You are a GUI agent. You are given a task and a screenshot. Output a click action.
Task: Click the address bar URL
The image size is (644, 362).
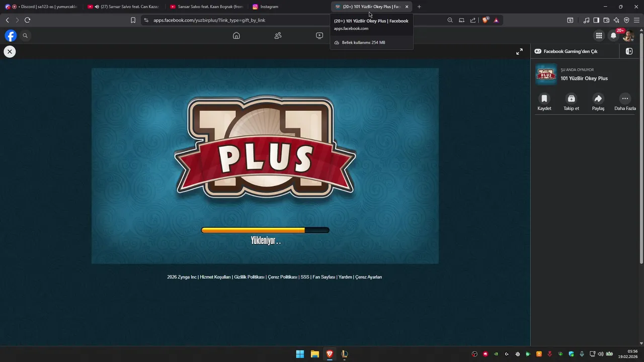tap(209, 20)
